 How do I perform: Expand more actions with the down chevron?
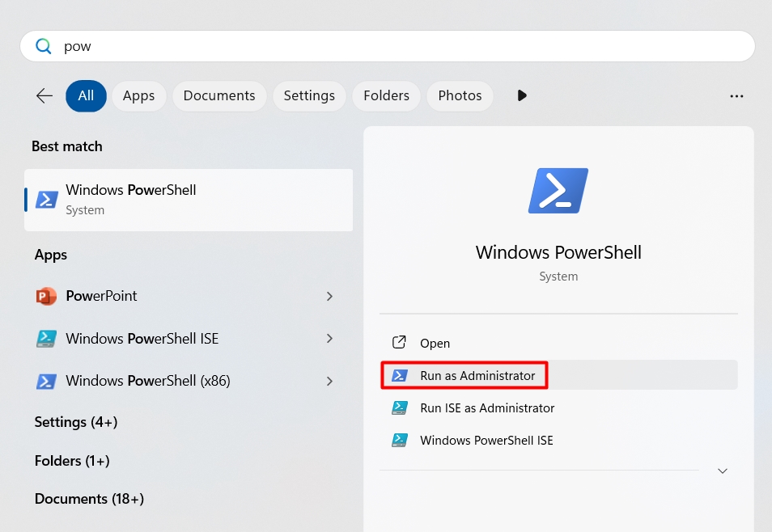click(723, 471)
